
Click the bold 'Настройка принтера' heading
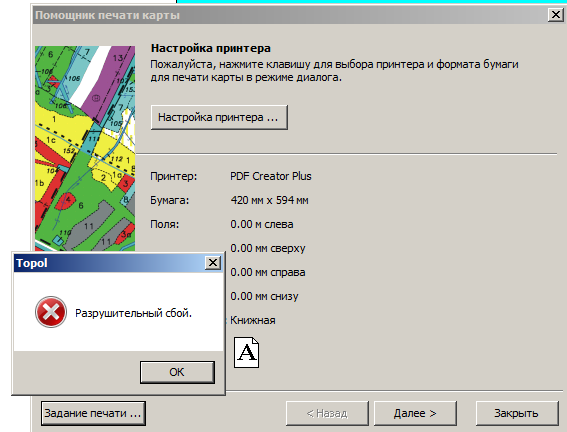[211, 48]
